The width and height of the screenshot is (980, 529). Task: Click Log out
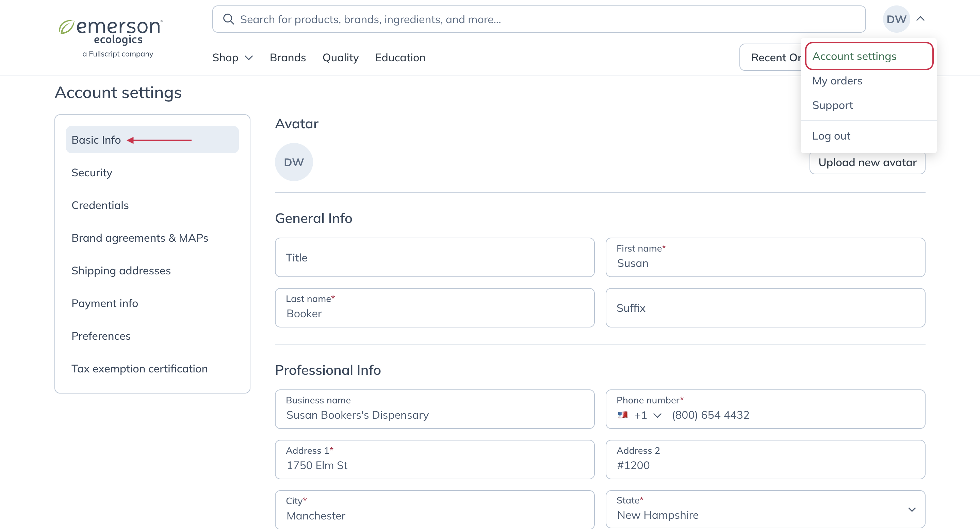(x=831, y=136)
